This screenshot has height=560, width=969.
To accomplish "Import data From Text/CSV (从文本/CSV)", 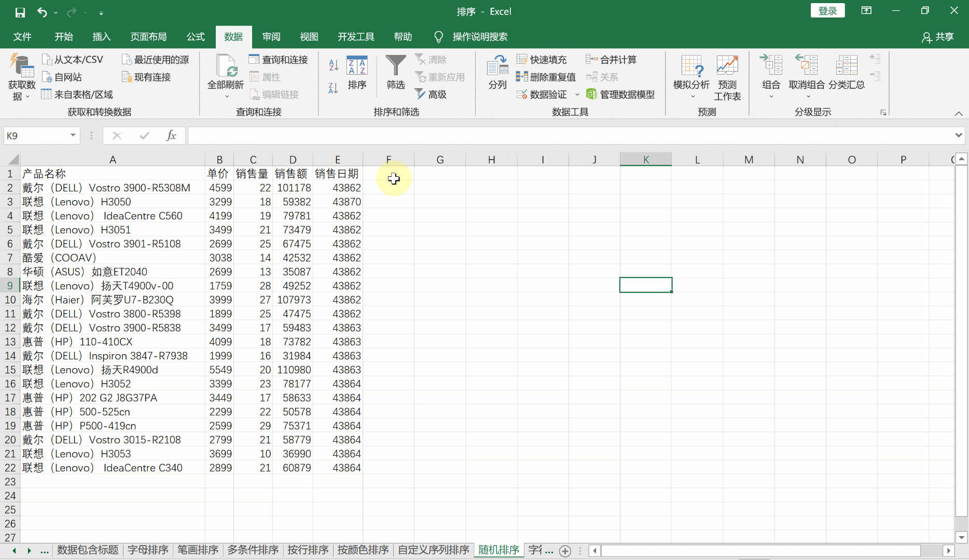I will pos(72,60).
